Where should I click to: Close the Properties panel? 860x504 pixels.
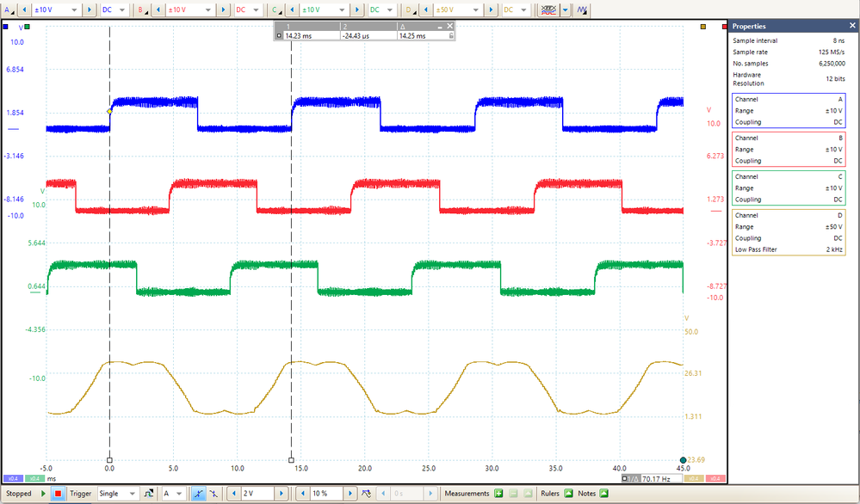click(852, 26)
